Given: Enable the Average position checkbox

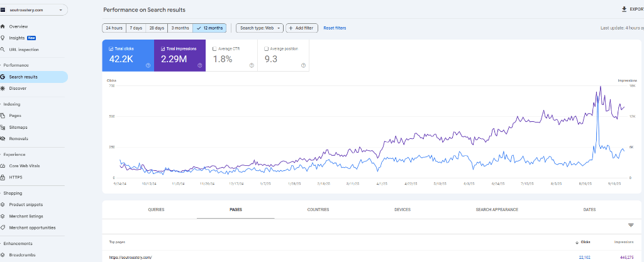Looking at the screenshot, I should point(267,48).
